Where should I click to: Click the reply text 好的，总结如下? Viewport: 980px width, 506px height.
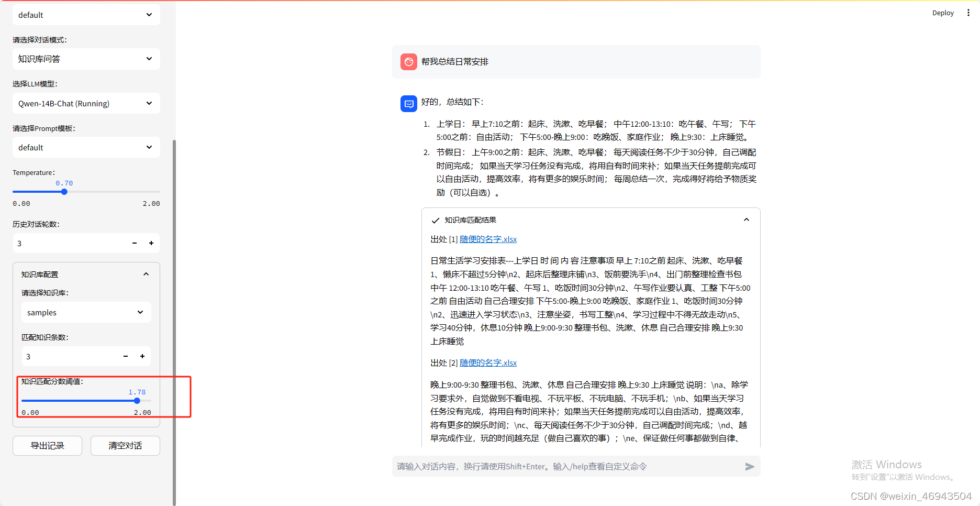point(452,102)
